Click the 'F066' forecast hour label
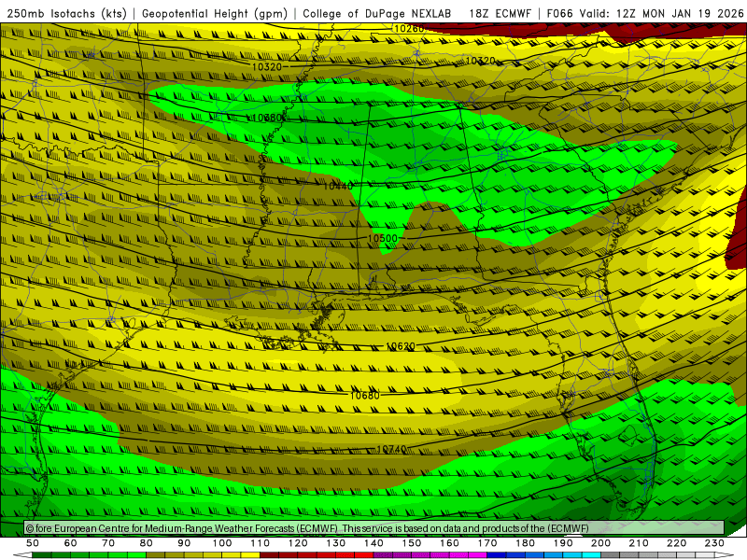 tap(560, 13)
